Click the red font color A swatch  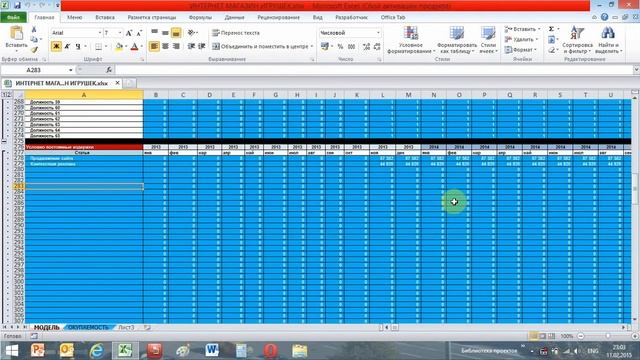[x=134, y=47]
